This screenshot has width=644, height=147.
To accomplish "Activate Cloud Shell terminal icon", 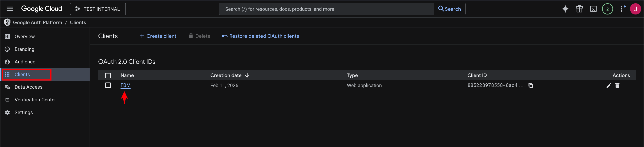I will point(593,9).
